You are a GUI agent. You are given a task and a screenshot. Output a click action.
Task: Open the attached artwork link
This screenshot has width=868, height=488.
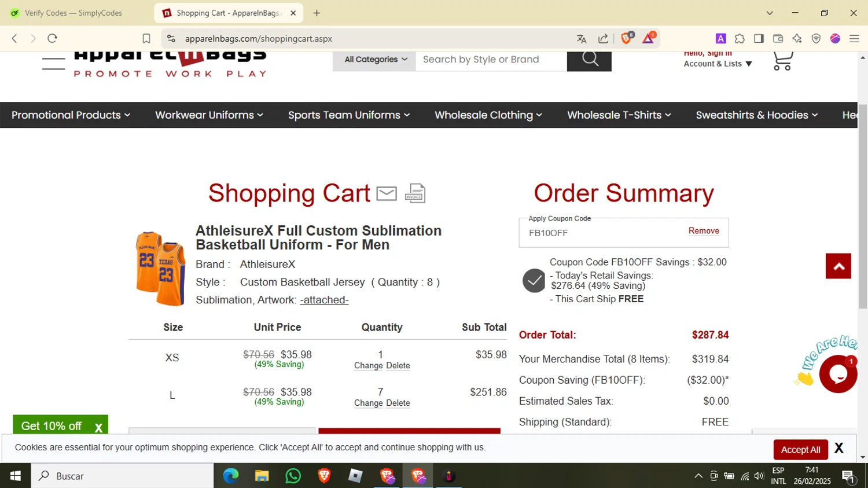324,300
